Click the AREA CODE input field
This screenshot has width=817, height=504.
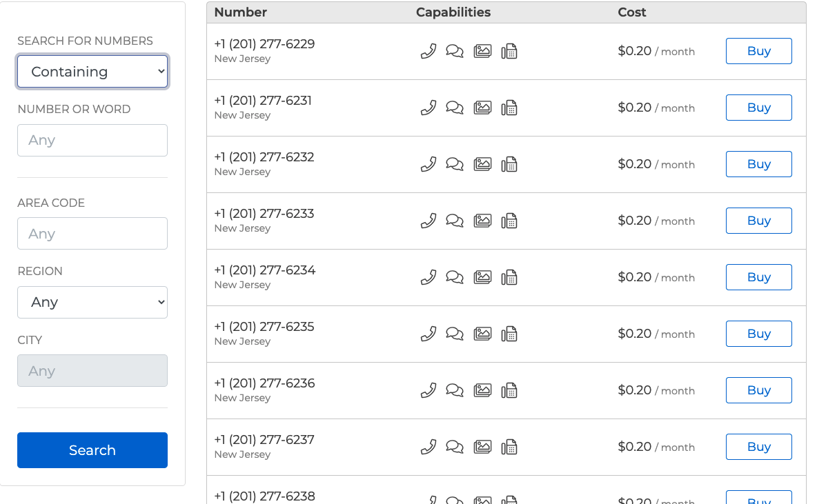[92, 233]
